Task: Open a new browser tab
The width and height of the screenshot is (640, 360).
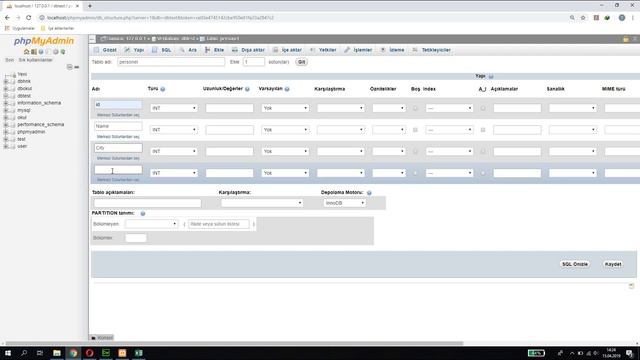Action: point(90,6)
